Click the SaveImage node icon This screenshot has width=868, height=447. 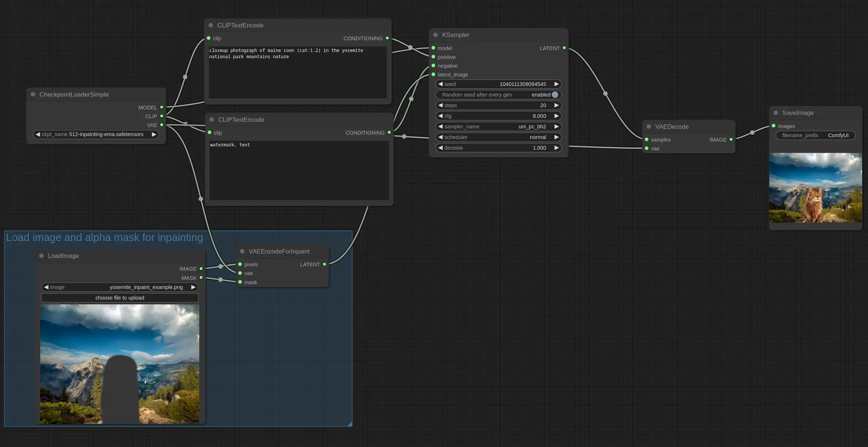[776, 112]
